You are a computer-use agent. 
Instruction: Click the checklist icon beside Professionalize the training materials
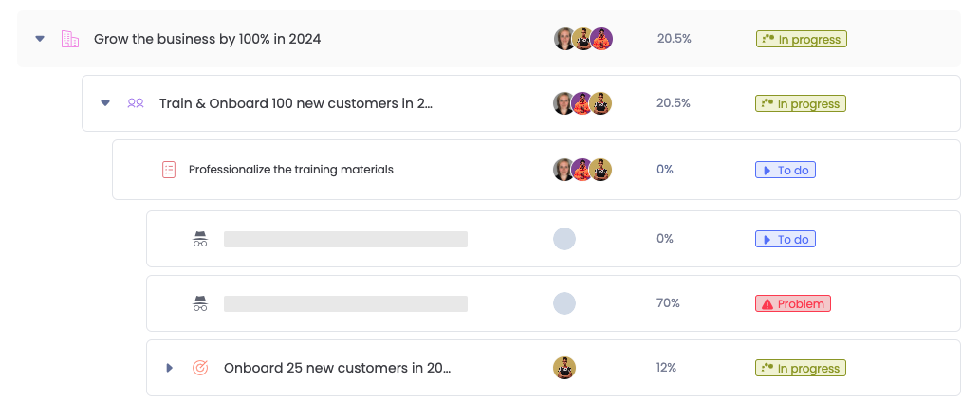pos(169,170)
